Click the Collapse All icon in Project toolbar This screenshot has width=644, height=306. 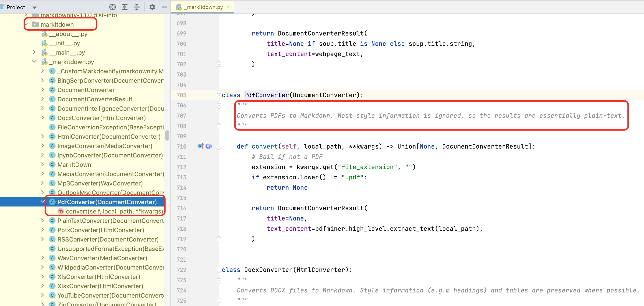click(137, 7)
